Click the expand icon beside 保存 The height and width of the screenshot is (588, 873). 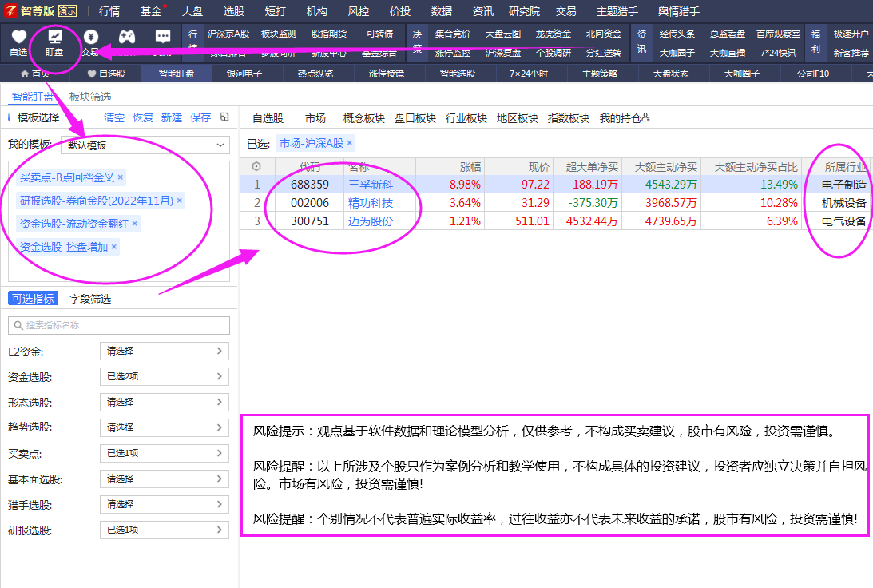(225, 117)
